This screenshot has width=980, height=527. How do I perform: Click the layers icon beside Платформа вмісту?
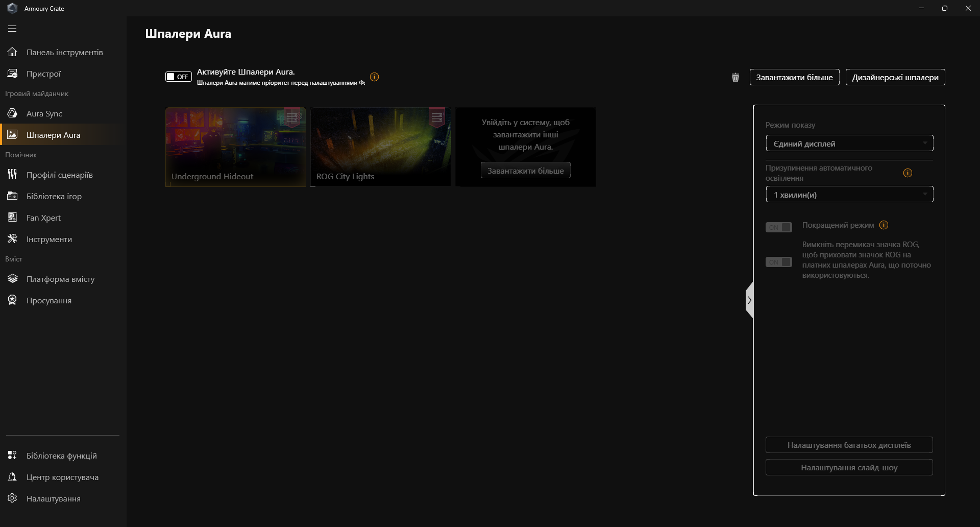pyautogui.click(x=12, y=279)
